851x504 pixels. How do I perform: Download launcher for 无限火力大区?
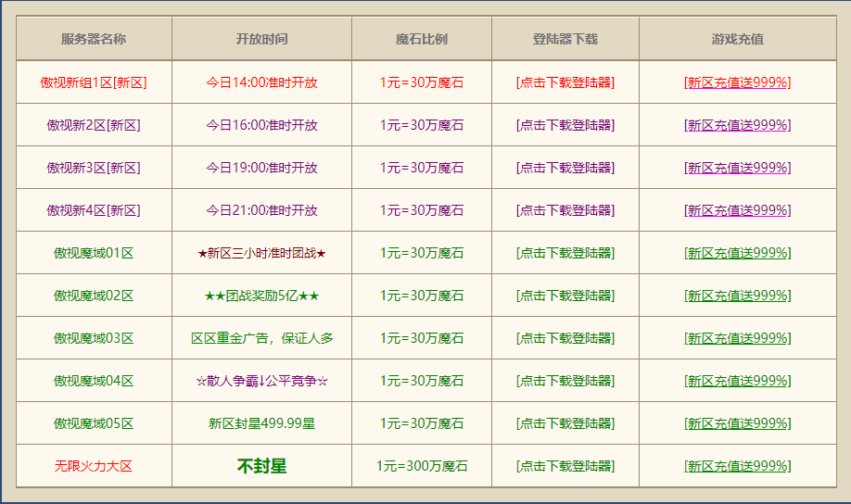pyautogui.click(x=565, y=466)
